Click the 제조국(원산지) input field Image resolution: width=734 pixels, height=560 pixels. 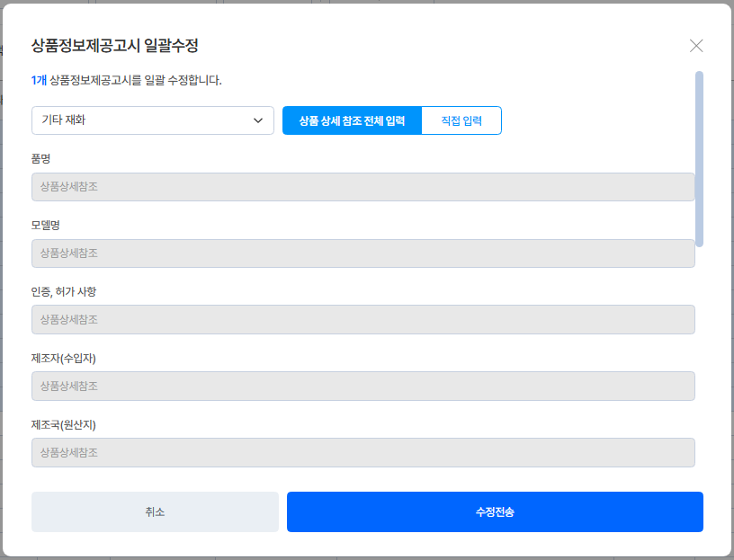pyautogui.click(x=363, y=452)
